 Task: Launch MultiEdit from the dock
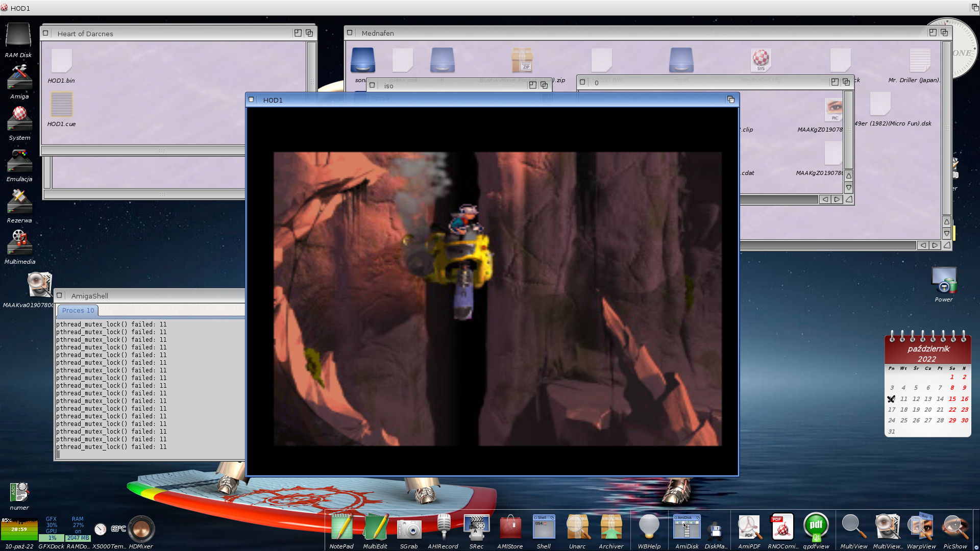pyautogui.click(x=375, y=527)
